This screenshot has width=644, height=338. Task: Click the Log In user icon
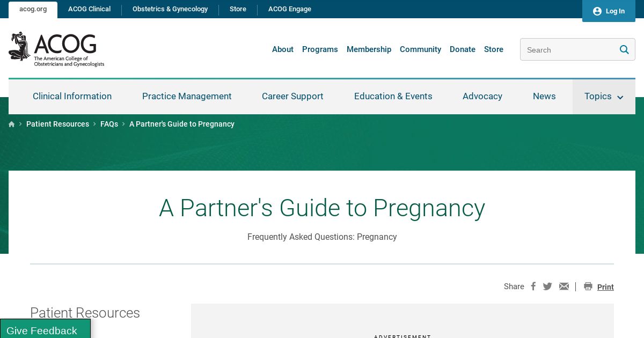coord(597,11)
